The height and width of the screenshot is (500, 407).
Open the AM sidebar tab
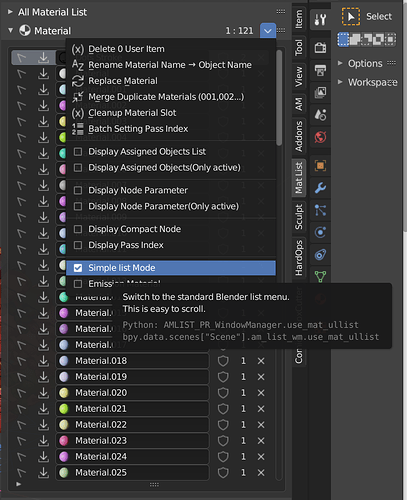[299, 104]
